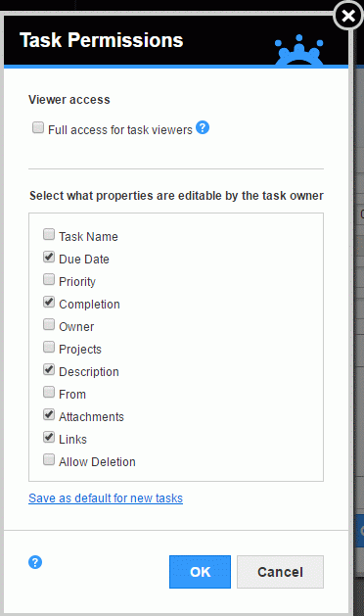Toggle off the Links checkbox
Image resolution: width=364 pixels, height=616 pixels.
tap(49, 437)
